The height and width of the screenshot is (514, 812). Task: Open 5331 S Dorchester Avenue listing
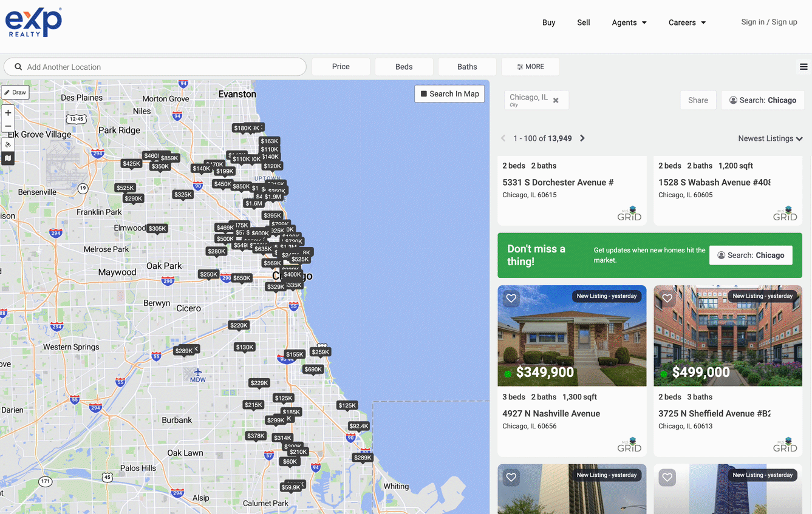tap(558, 182)
